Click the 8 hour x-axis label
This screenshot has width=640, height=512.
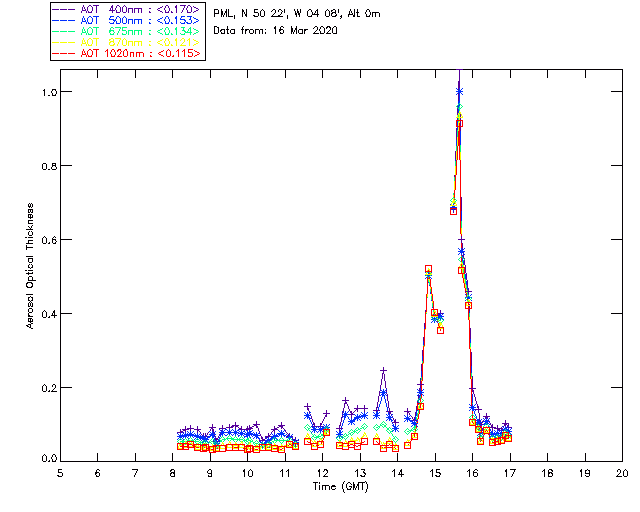(x=173, y=473)
